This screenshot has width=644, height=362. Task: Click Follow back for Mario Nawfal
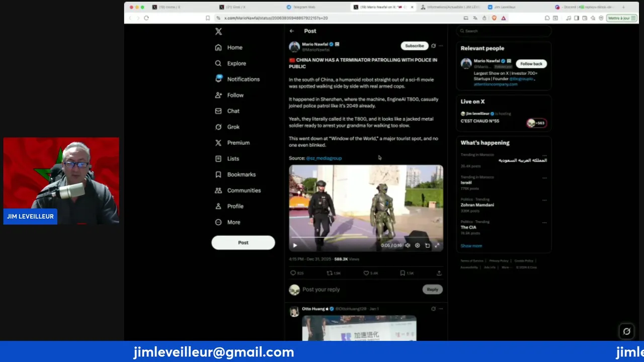(531, 64)
